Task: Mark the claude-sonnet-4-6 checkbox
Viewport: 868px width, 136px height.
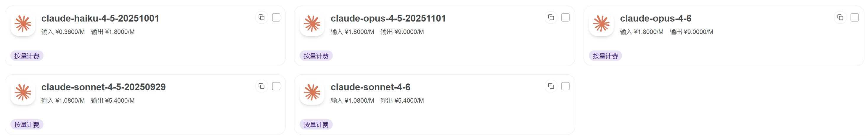Action: click(x=565, y=86)
